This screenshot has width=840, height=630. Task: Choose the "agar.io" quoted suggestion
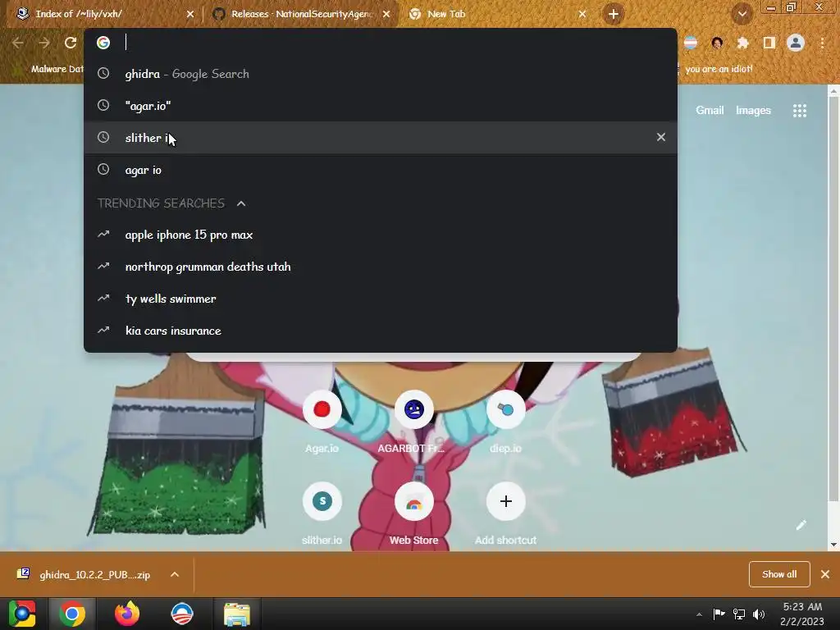[381, 106]
